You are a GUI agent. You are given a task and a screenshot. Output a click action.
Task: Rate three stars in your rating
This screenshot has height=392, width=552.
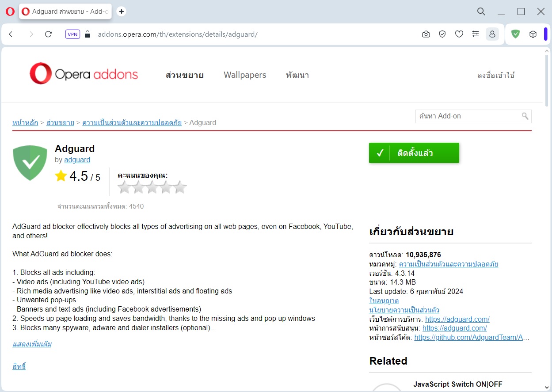click(152, 187)
